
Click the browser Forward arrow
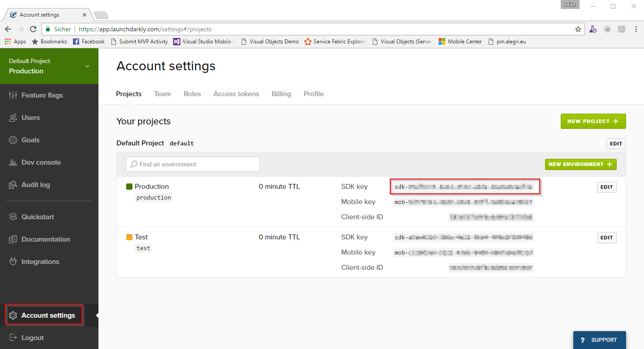[21, 29]
